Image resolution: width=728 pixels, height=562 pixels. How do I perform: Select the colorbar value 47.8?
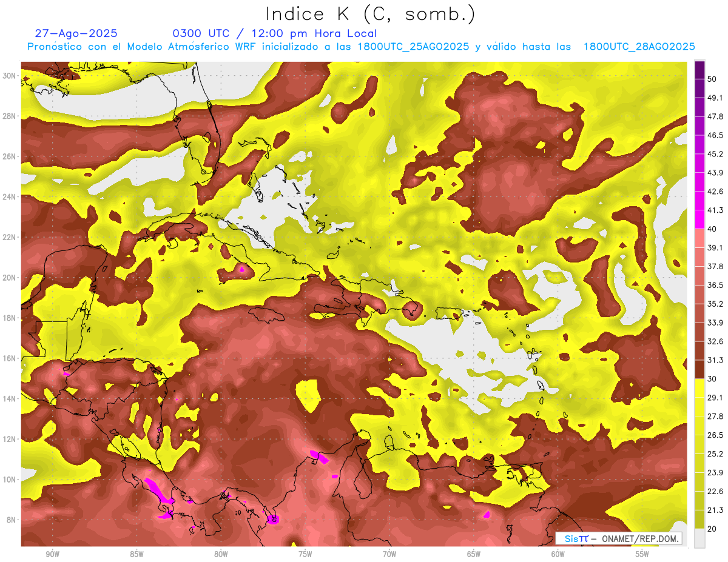click(x=715, y=116)
